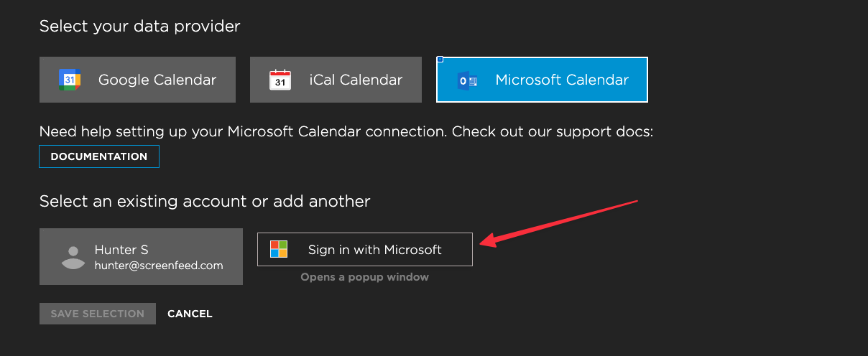Open the DOCUMENTATION support docs
The height and width of the screenshot is (356, 868).
[x=99, y=156]
